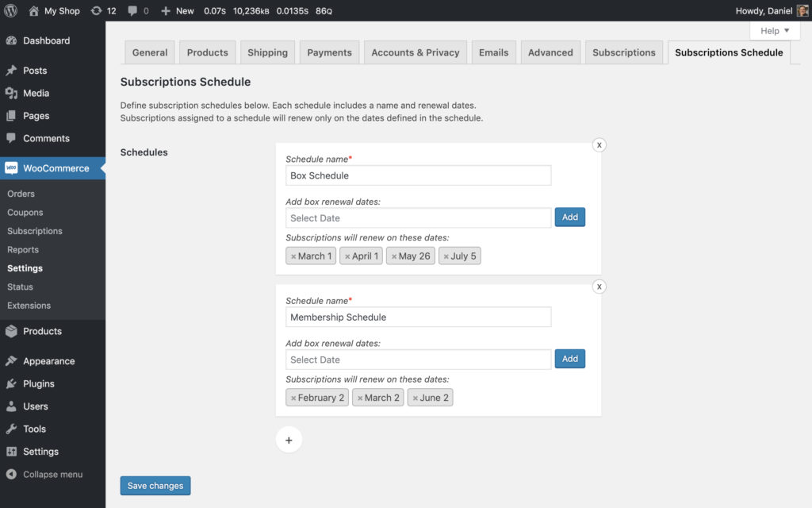This screenshot has width=812, height=508.
Task: Click the sidebar Settings sliders icon
Action: click(11, 452)
